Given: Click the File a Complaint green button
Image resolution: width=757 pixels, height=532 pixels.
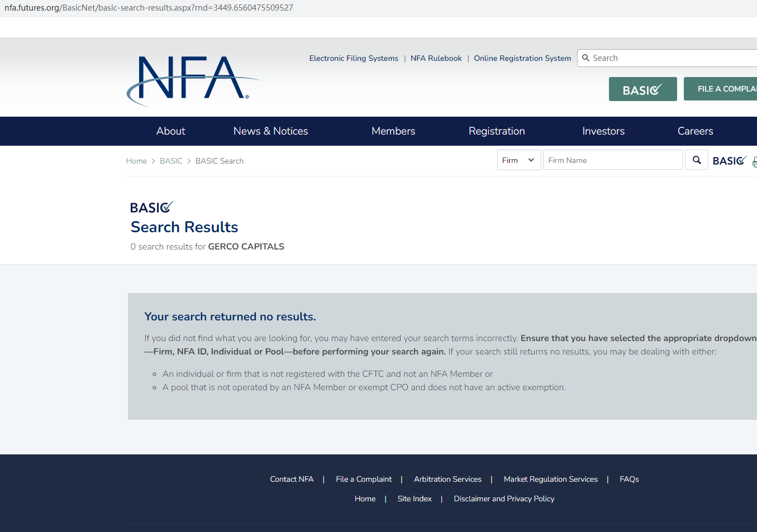Looking at the screenshot, I should (x=720, y=89).
